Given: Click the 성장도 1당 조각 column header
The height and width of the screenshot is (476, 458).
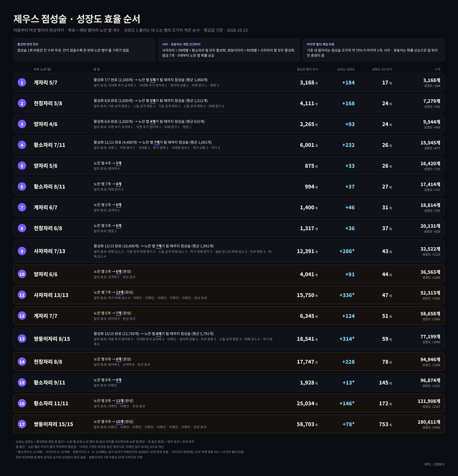Looking at the screenshot, I should (382, 69).
